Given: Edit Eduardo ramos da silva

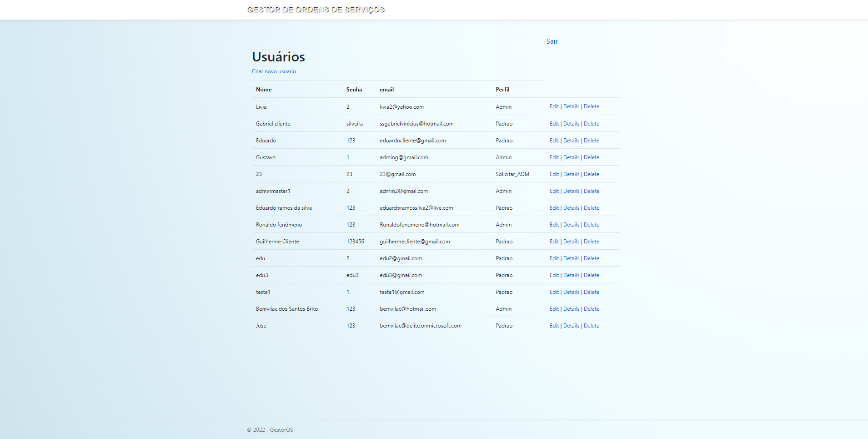Looking at the screenshot, I should point(554,207).
